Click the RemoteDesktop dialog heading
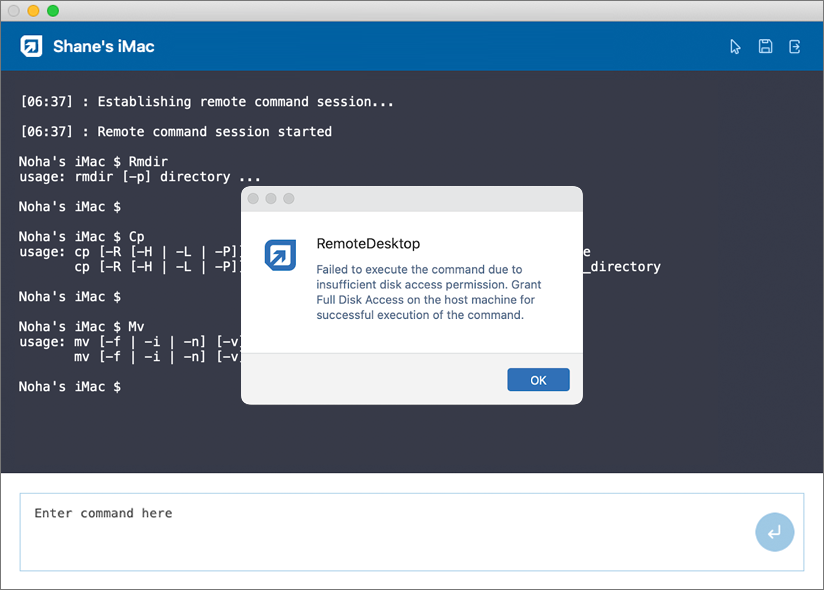The image size is (824, 590). pos(368,243)
